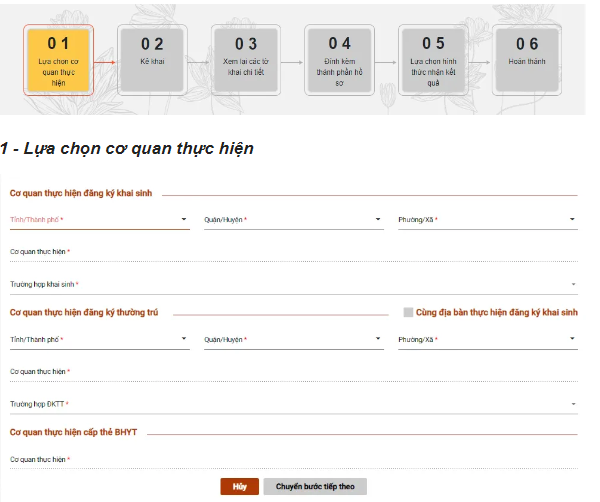600x502 pixels.
Task: Open step 03 Xem lại các tờ khai
Action: click(245, 60)
